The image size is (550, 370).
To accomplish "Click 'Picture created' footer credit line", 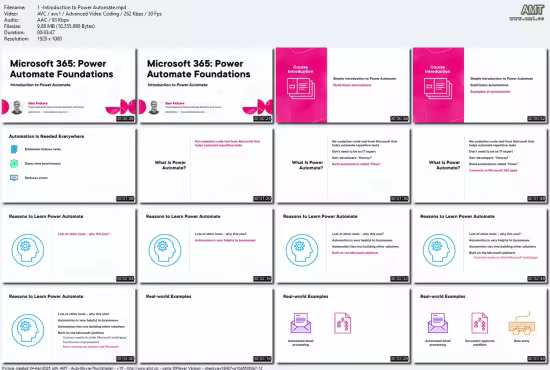I will [132, 368].
